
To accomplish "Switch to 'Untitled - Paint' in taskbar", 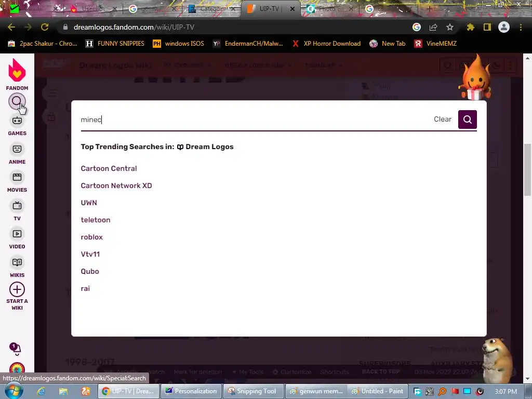I will click(377, 391).
